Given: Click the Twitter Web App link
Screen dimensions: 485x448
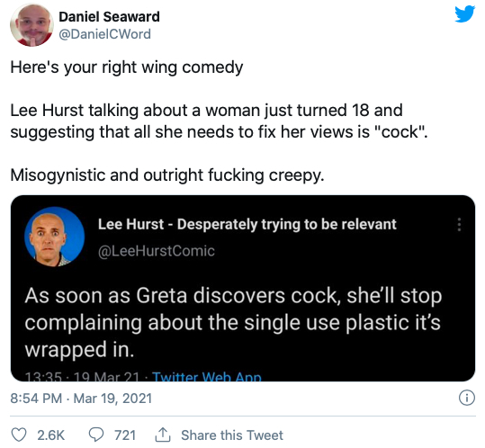Looking at the screenshot, I should [x=207, y=376].
